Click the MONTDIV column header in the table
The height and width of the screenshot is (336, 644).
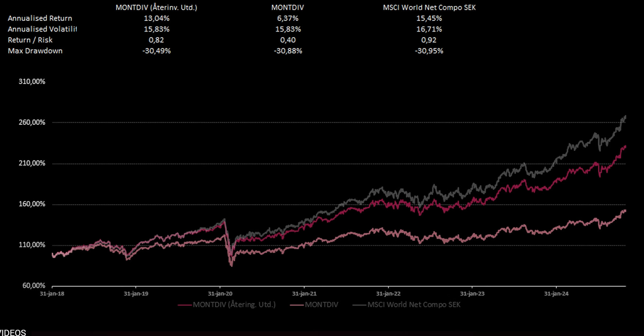tap(287, 7)
